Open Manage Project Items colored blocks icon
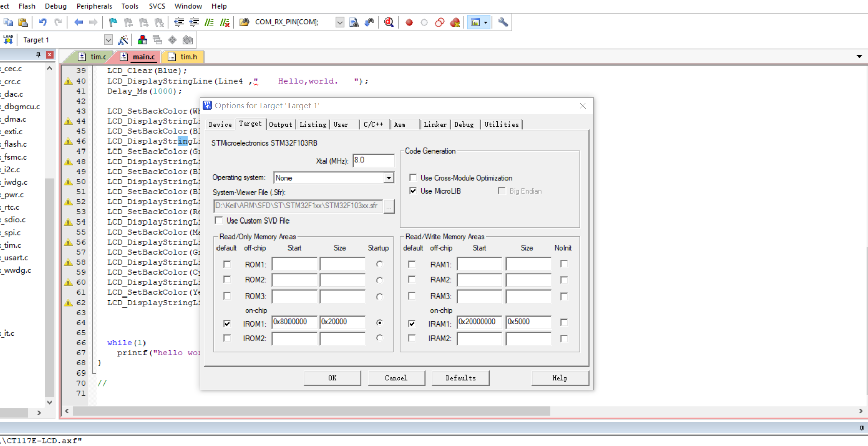Image resolution: width=868 pixels, height=446 pixels. (142, 40)
